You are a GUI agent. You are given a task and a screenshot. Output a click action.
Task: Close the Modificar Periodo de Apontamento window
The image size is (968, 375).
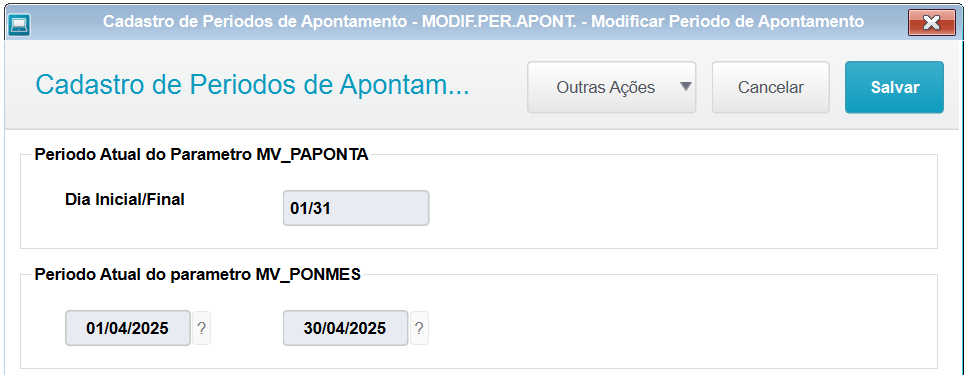pos(931,23)
